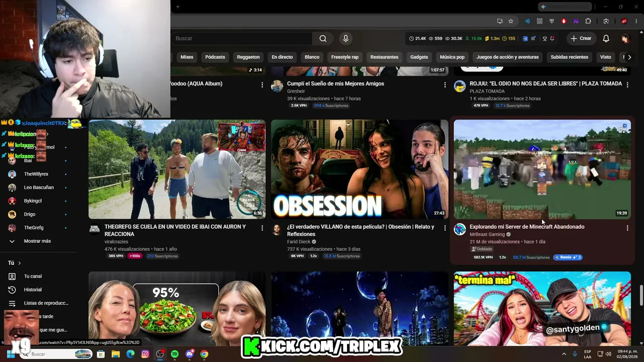This screenshot has height=362, width=644.
Task: Open Spotify from the Windows taskbar
Action: tap(175, 354)
